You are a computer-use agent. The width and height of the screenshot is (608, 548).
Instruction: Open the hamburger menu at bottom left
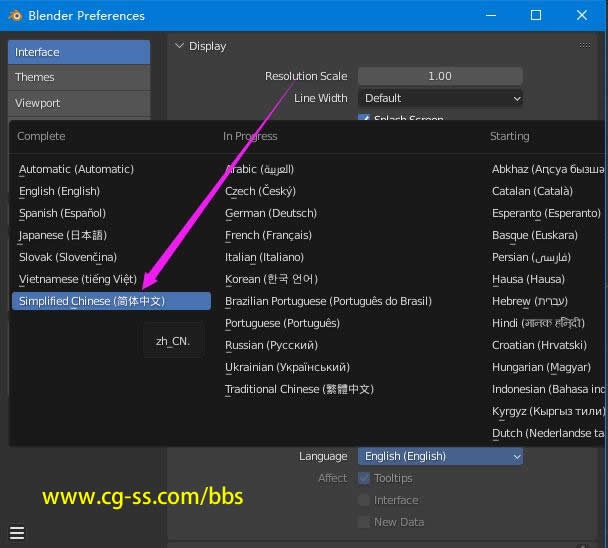pyautogui.click(x=17, y=532)
